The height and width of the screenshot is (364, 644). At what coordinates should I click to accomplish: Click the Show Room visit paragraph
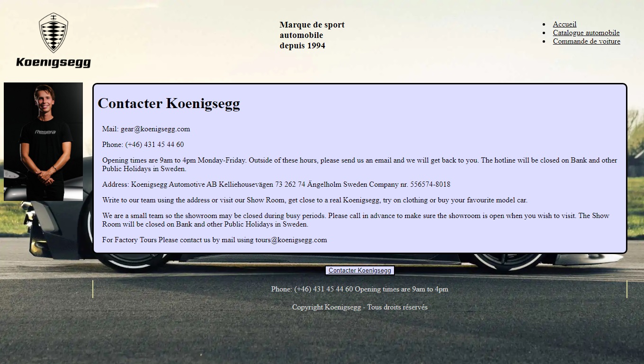[x=314, y=200]
